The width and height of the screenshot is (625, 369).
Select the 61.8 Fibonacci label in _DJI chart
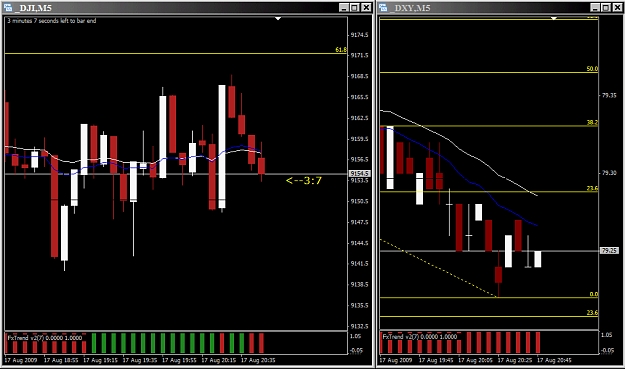(341, 50)
